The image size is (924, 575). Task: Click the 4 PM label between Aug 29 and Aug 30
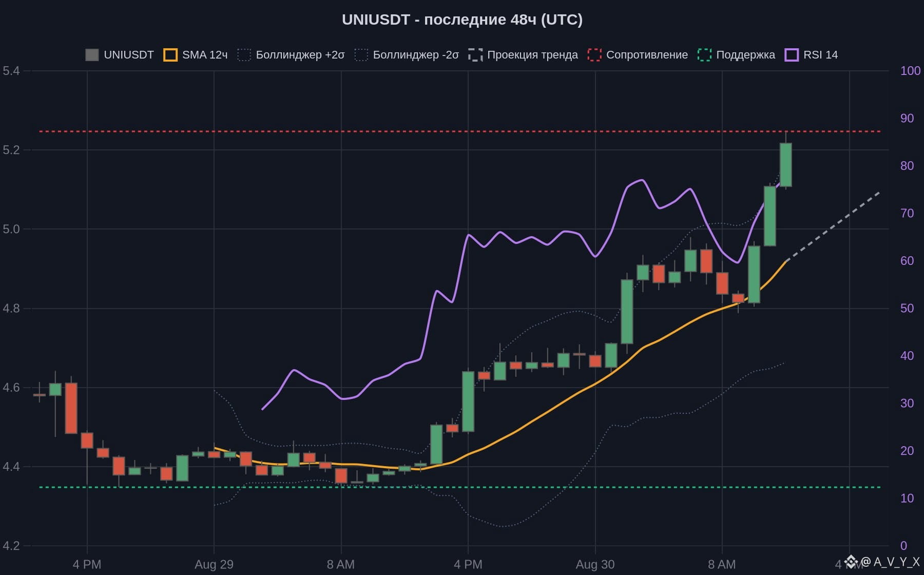(468, 565)
